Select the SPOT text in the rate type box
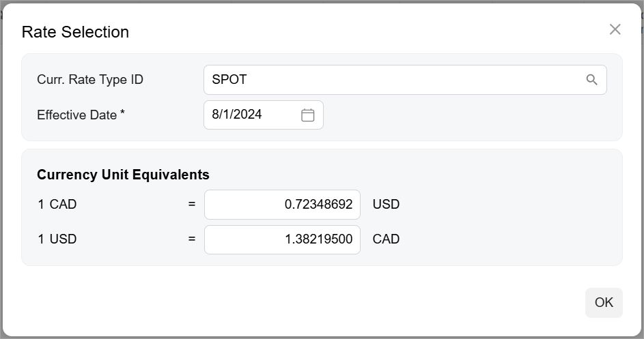Image resolution: width=644 pixels, height=339 pixels. (x=229, y=80)
